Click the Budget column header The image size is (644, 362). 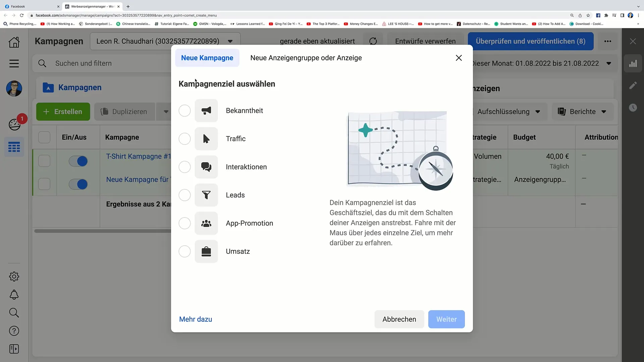click(524, 137)
